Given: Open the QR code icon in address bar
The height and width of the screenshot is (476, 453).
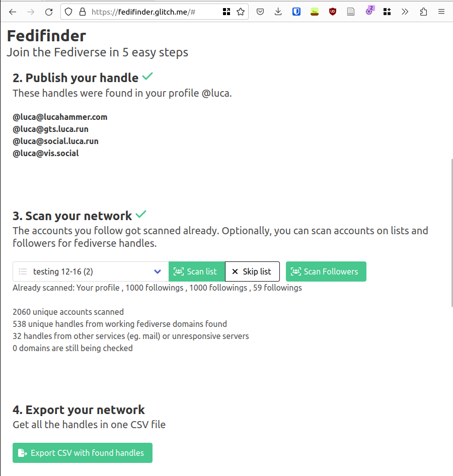Looking at the screenshot, I should [226, 12].
